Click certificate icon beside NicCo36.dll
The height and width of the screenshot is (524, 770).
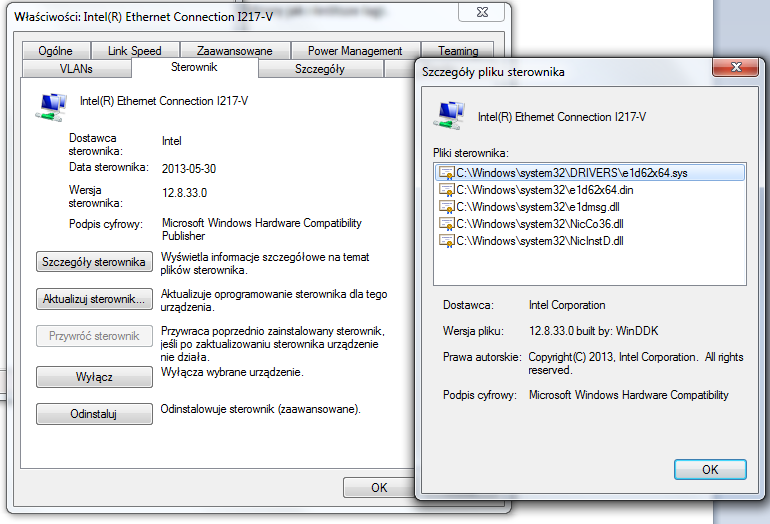[446, 223]
